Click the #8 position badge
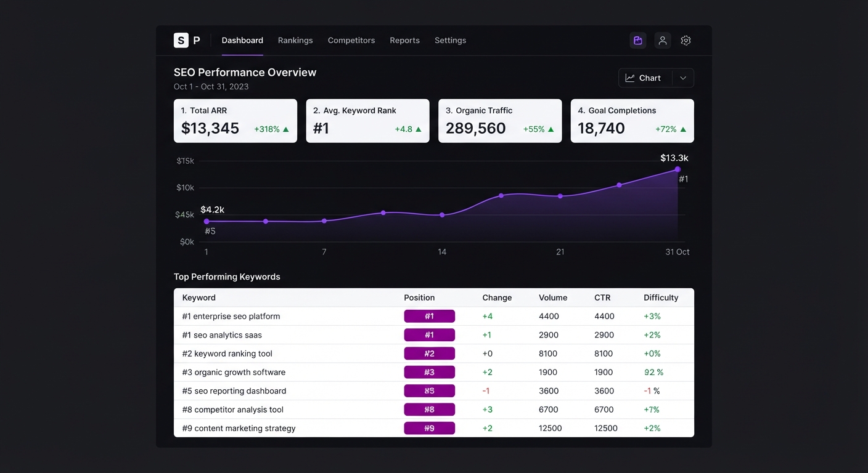This screenshot has height=473, width=868. 429,410
